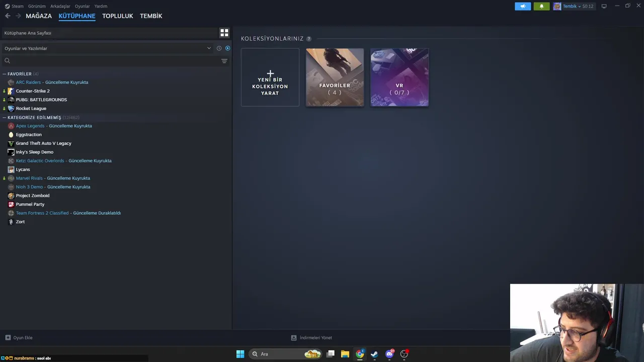Viewport: 644px width, 362px height.
Task: Click the Oyun Ekle label
Action: [23, 338]
